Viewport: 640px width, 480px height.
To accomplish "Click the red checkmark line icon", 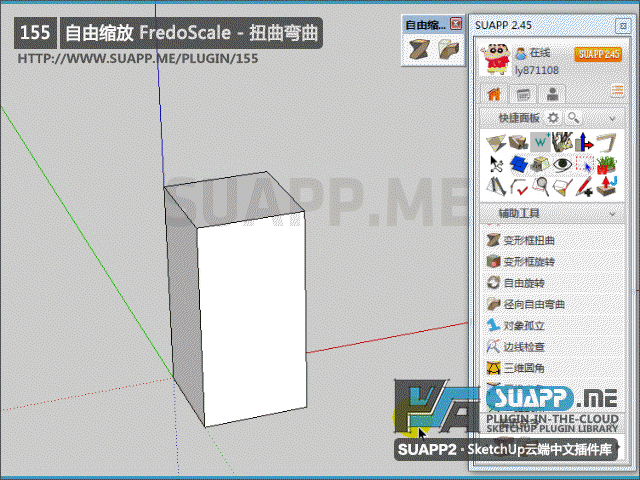I will [x=518, y=187].
